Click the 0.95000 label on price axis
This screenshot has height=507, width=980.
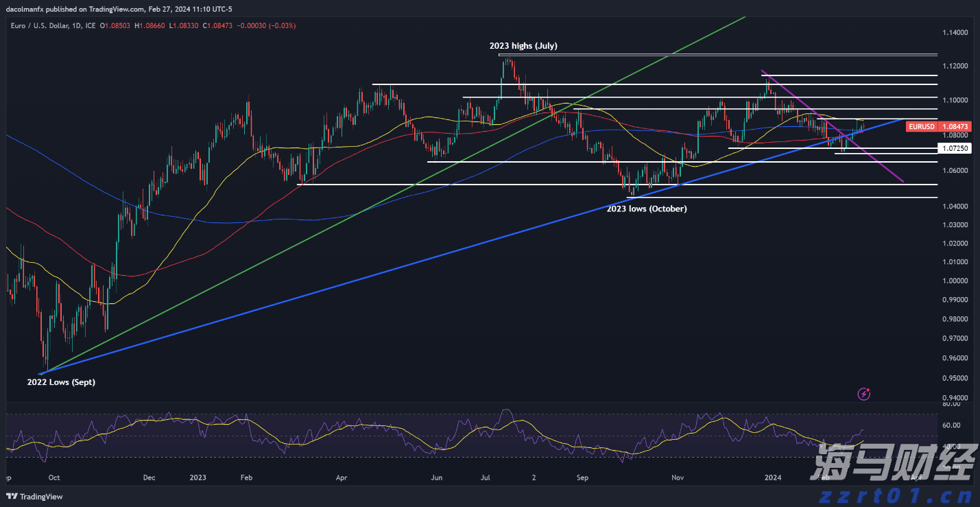coord(954,378)
